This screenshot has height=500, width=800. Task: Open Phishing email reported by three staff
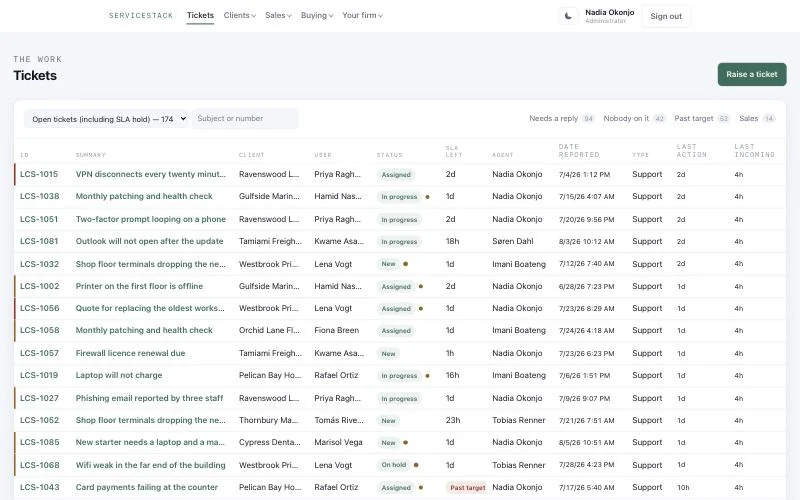(149, 398)
